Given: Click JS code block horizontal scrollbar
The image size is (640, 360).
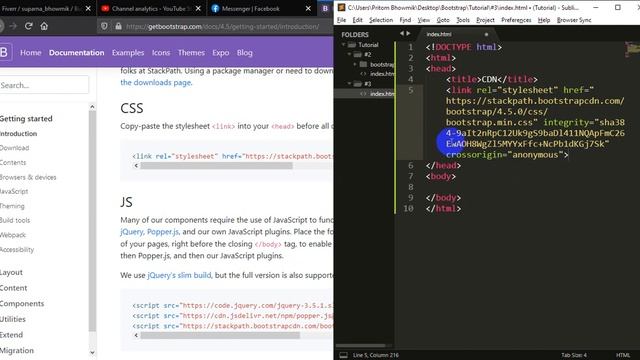Looking at the screenshot, I should pos(220,335).
